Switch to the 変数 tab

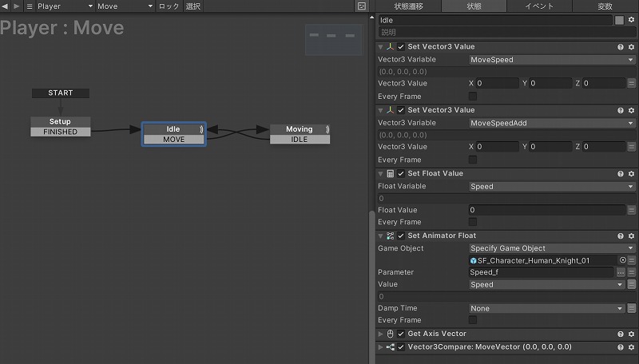click(x=605, y=6)
